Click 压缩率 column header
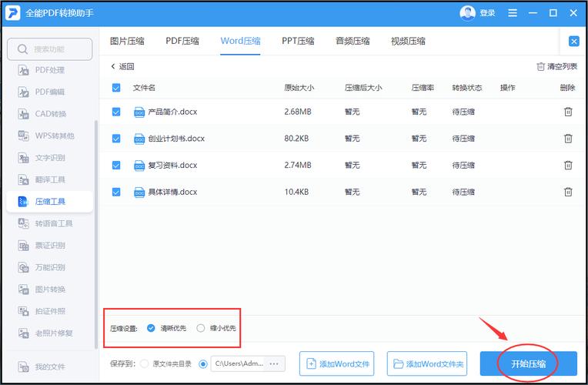This screenshot has height=385, width=588. [423, 88]
